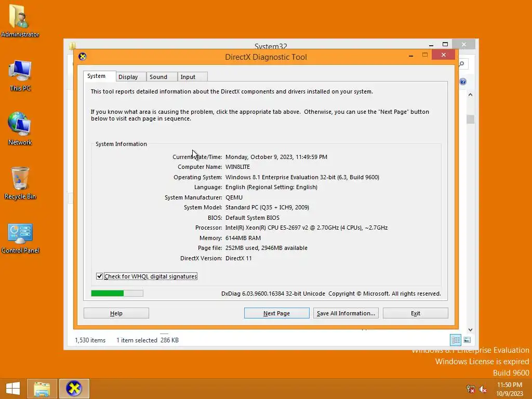Click the System Manufacturer value QEMU
The width and height of the screenshot is (532, 399).
tap(234, 197)
